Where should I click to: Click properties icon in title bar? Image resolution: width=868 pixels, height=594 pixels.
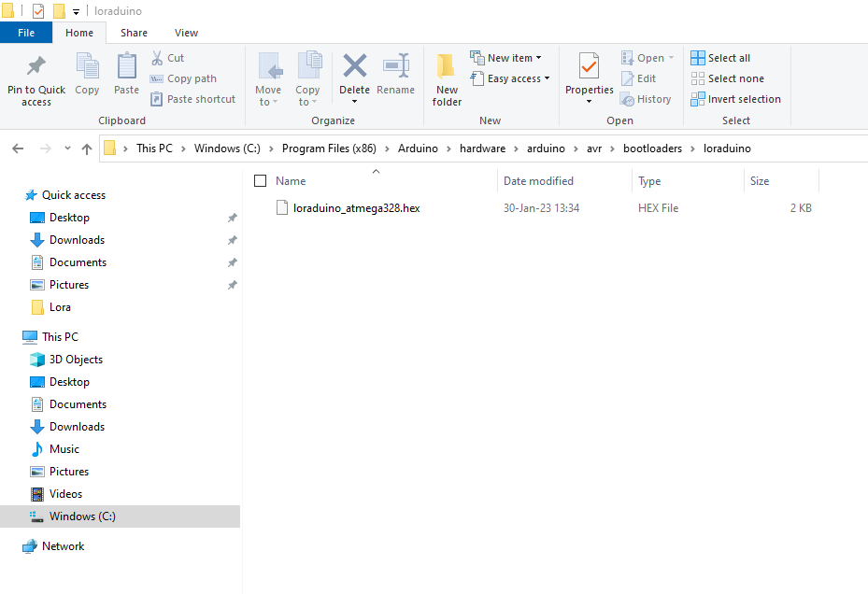coord(38,11)
